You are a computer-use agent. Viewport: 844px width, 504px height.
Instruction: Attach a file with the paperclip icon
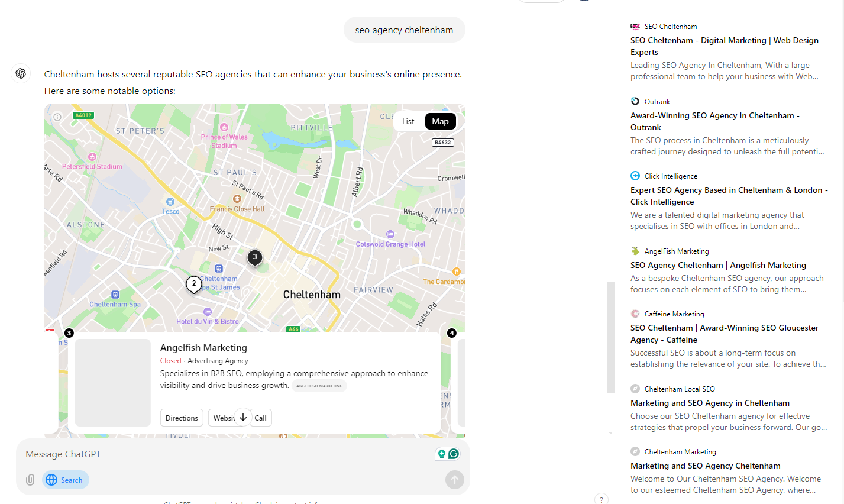tap(30, 480)
